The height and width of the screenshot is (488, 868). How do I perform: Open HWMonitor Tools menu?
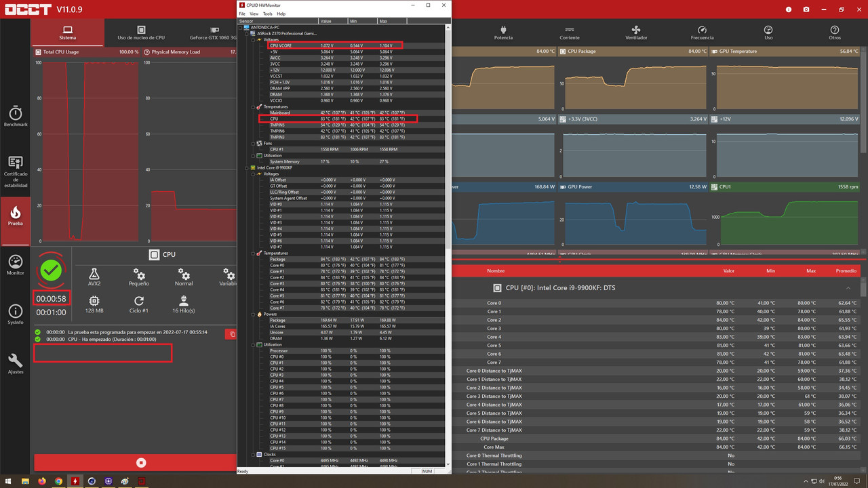click(267, 14)
